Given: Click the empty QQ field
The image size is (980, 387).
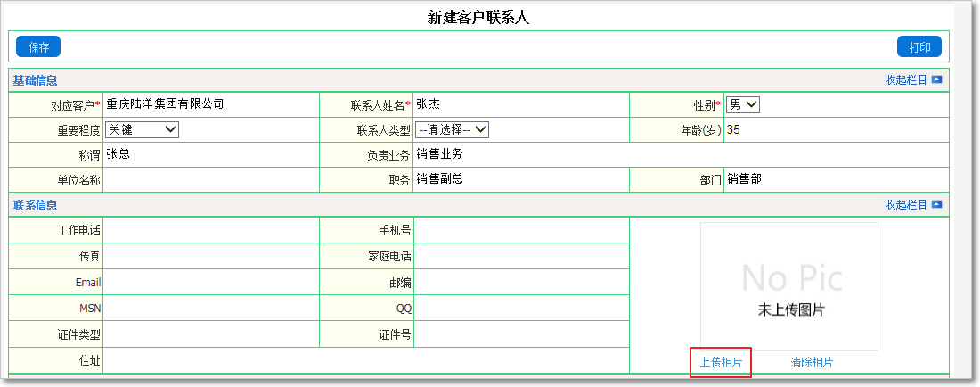Looking at the screenshot, I should (x=521, y=309).
